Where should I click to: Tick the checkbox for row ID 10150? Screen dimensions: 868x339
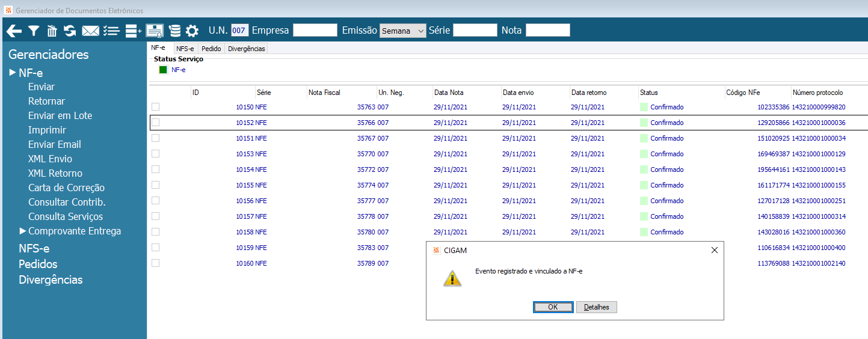click(x=155, y=106)
